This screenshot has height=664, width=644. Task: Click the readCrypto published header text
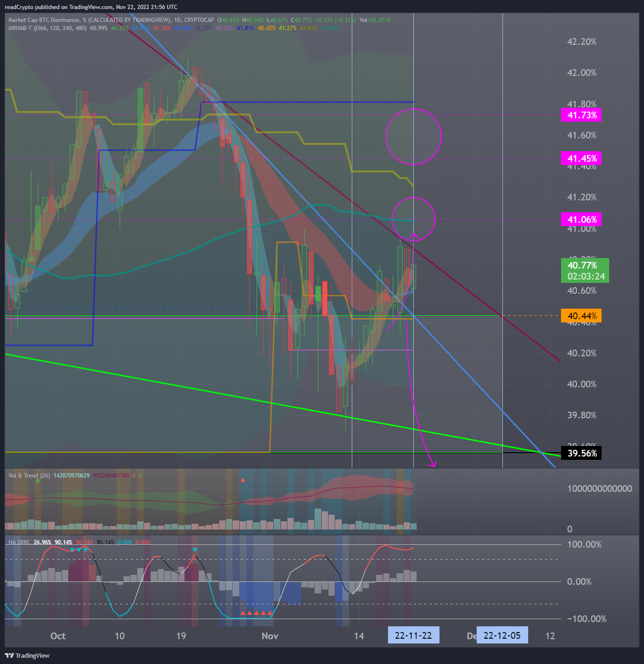coord(91,7)
